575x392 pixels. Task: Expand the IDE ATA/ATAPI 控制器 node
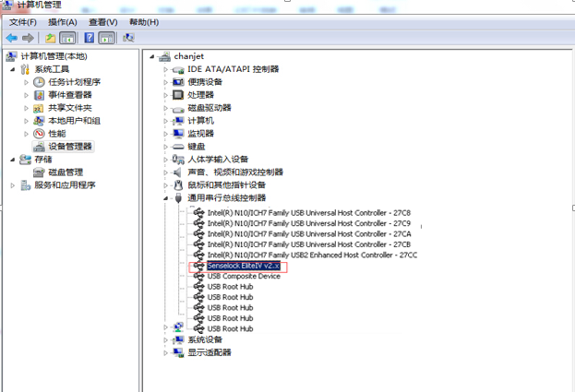point(166,69)
